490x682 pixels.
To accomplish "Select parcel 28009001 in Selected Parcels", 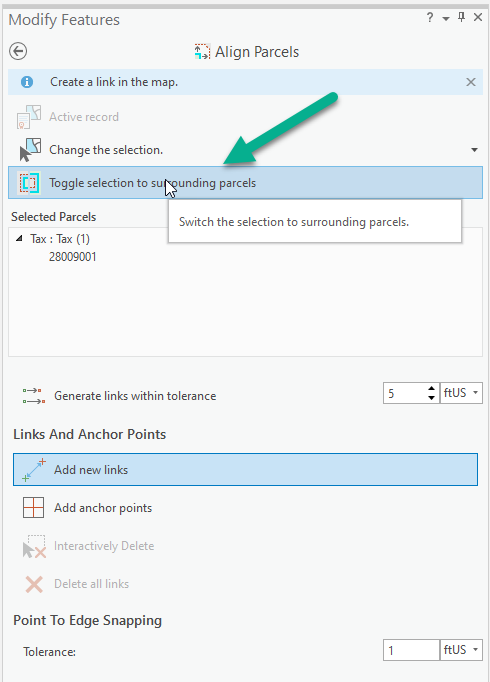I will 73,257.
